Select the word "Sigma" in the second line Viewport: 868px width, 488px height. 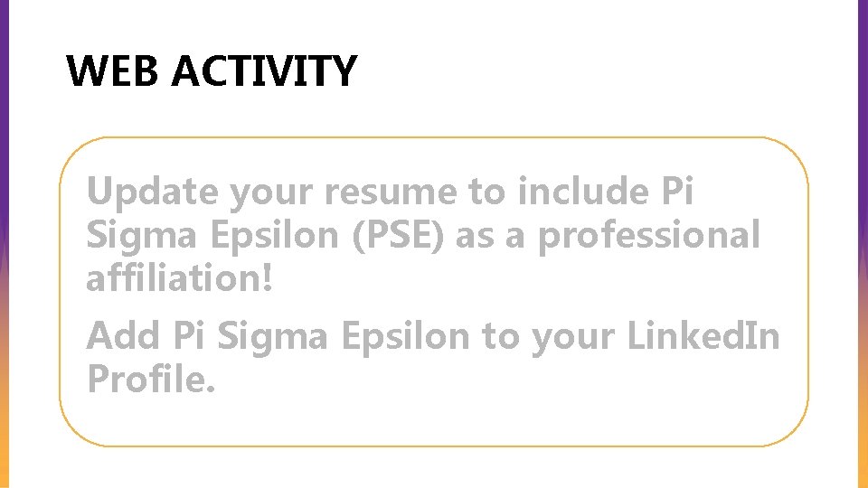click(x=142, y=237)
